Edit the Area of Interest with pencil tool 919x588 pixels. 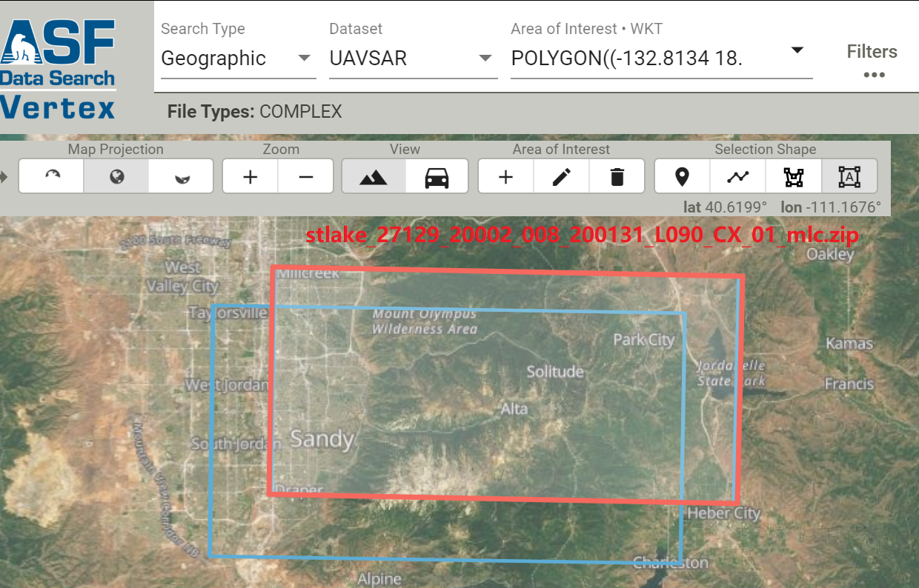tap(561, 176)
